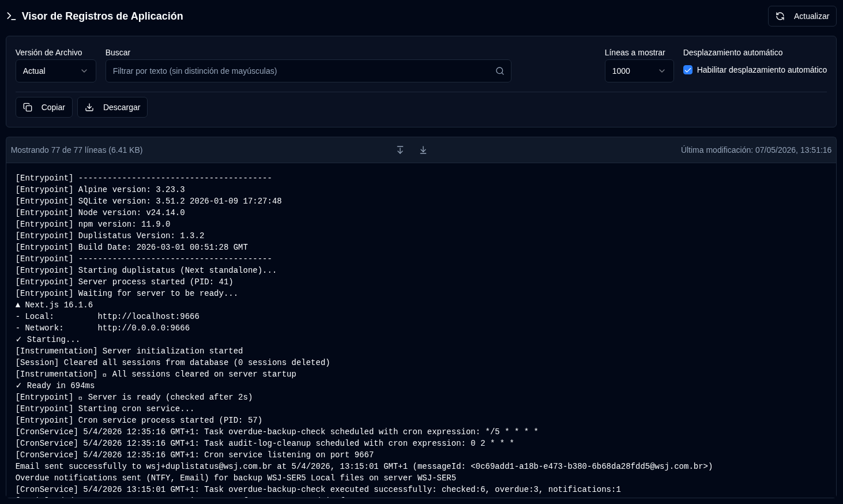Click the 'Waiting for server to be ready' line

127,293
